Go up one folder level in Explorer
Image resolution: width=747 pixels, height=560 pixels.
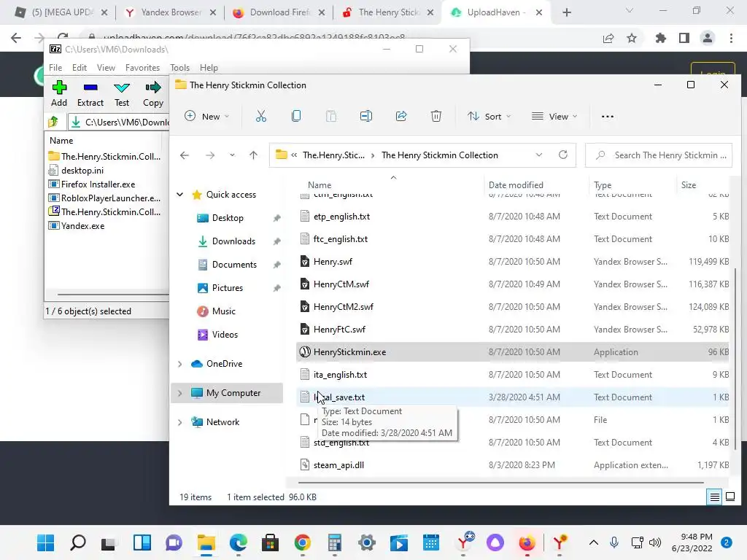[x=253, y=155]
